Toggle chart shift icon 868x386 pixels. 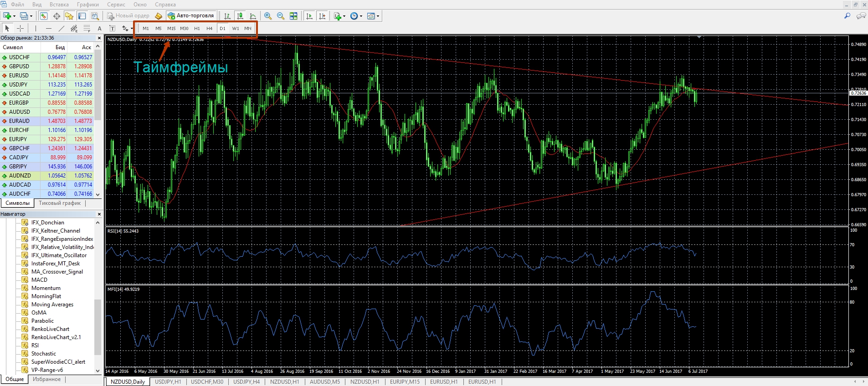tap(322, 16)
